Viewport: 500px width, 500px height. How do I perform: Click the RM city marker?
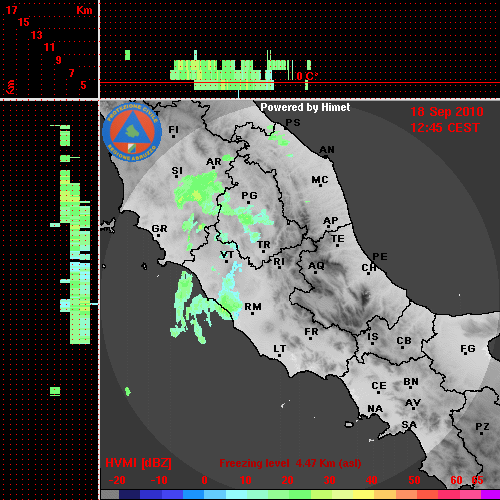click(252, 313)
